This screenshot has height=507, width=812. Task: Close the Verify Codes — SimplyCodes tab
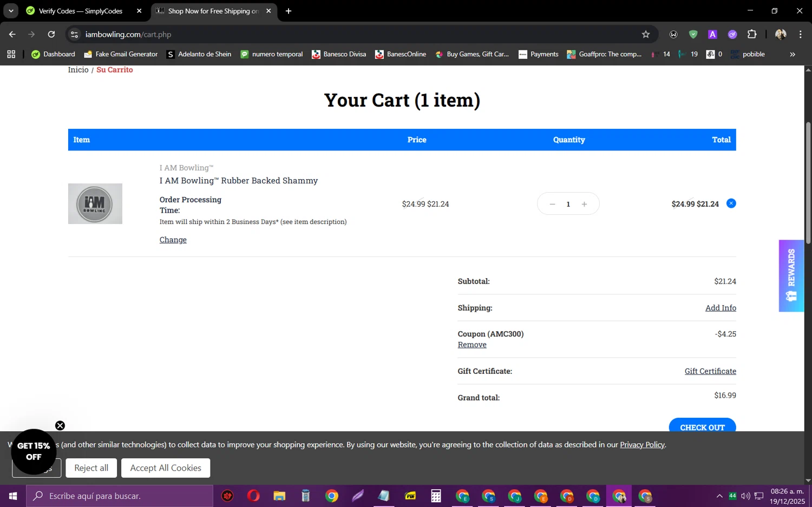[x=139, y=11]
